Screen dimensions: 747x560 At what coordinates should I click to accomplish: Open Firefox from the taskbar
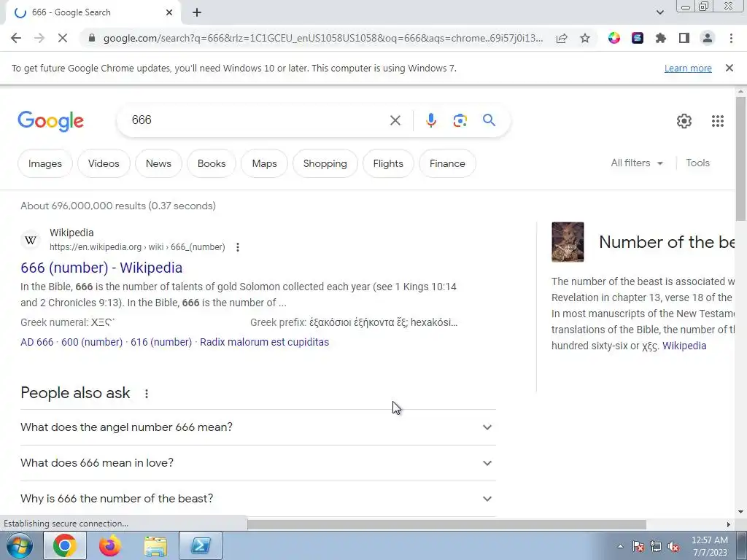[x=109, y=545]
